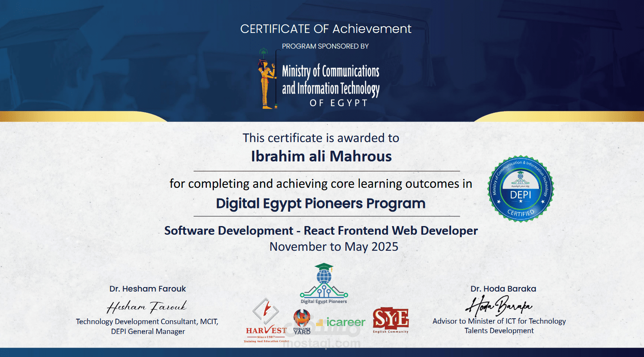Screen dimensions: 644x357
Task: Click the icareer logo
Action: coord(341,322)
